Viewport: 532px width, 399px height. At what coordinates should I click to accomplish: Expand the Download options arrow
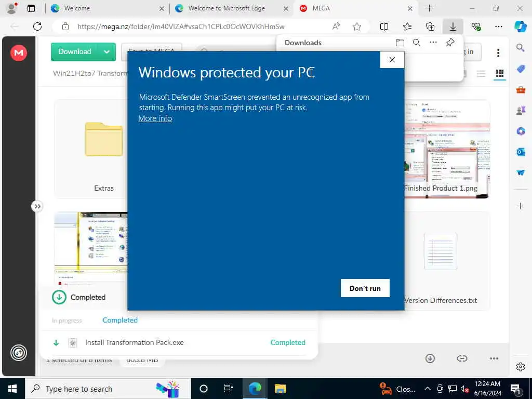coord(107,52)
